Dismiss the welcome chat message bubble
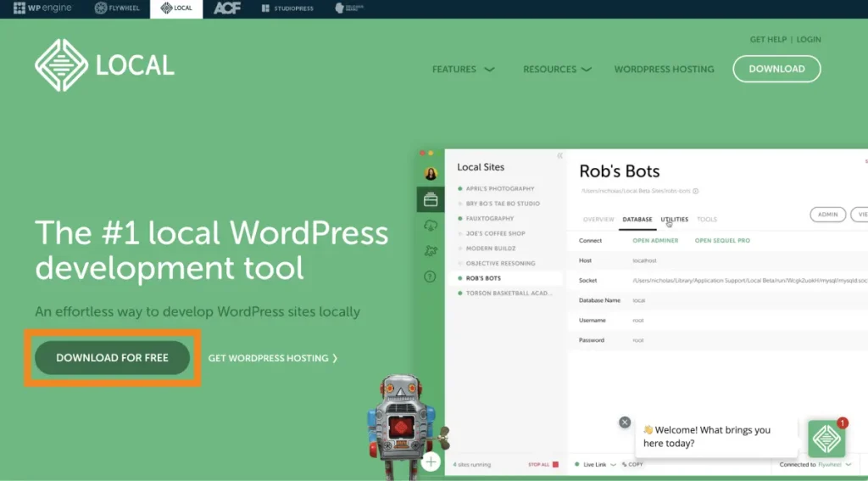This screenshot has width=868, height=481. [625, 422]
